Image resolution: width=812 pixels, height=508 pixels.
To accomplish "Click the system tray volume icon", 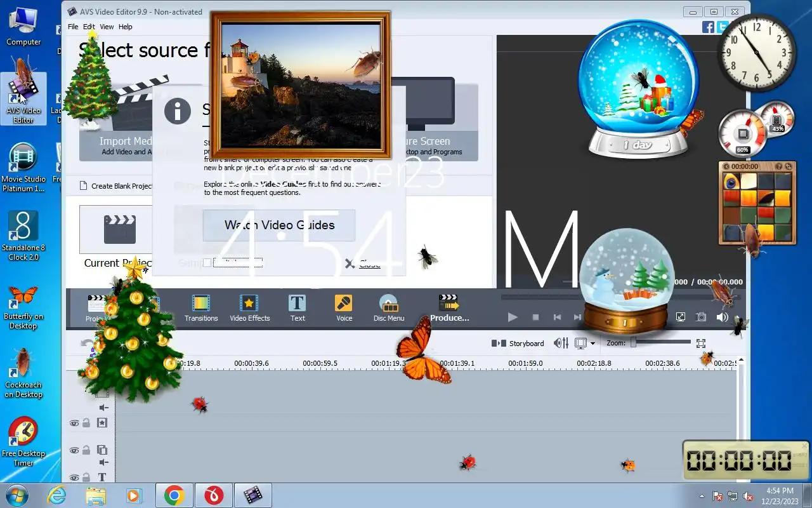I will [747, 496].
